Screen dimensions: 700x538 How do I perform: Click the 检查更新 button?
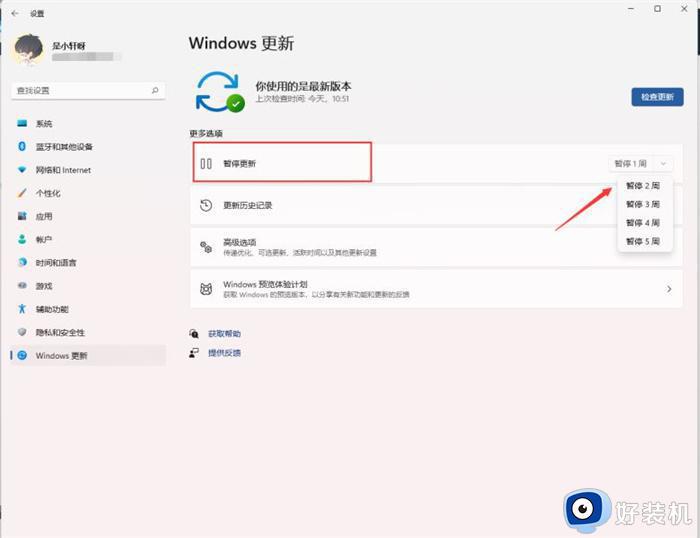[657, 97]
